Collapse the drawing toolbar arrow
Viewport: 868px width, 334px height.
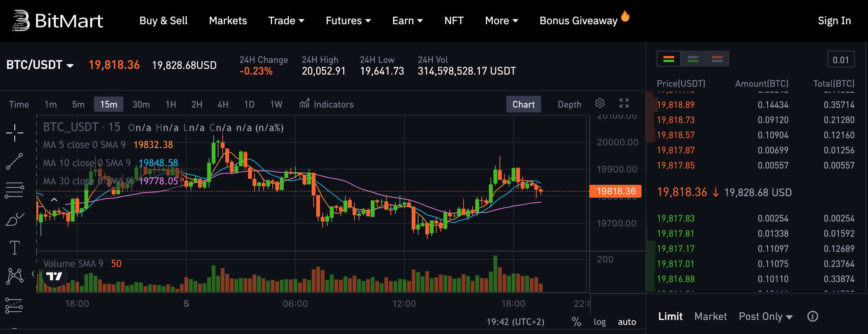pos(33,273)
